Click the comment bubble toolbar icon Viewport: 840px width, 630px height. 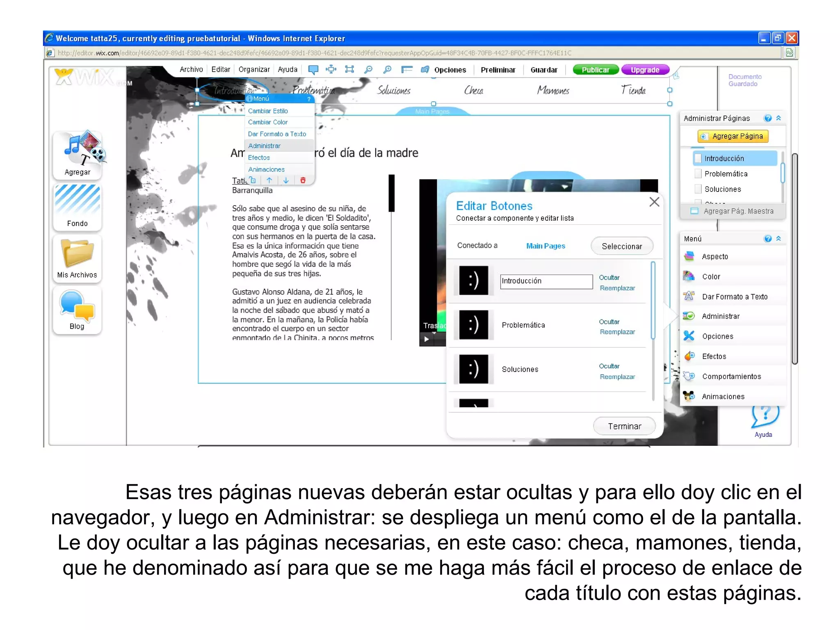point(313,70)
